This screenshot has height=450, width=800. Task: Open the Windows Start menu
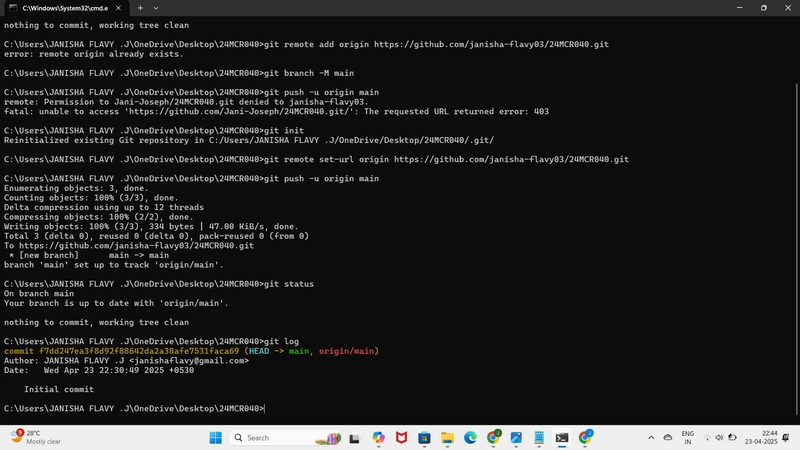215,438
